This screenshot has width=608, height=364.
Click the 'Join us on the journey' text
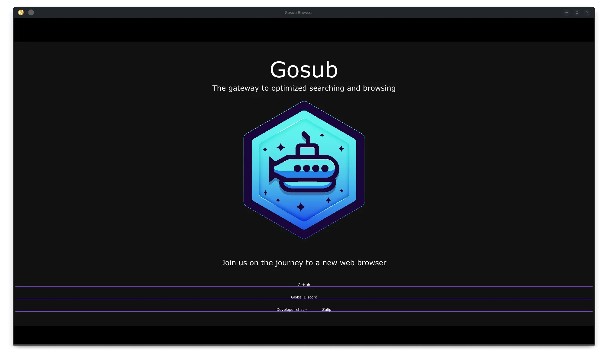304,263
